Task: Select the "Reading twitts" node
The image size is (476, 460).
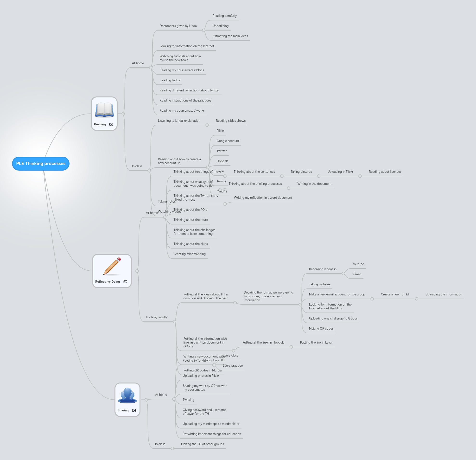Action: point(170,80)
